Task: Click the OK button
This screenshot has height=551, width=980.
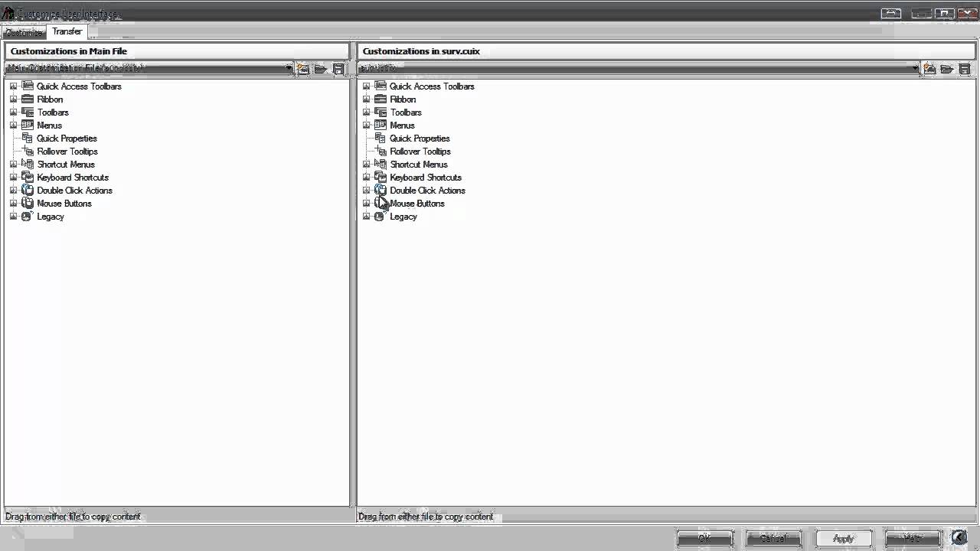Action: tap(705, 539)
